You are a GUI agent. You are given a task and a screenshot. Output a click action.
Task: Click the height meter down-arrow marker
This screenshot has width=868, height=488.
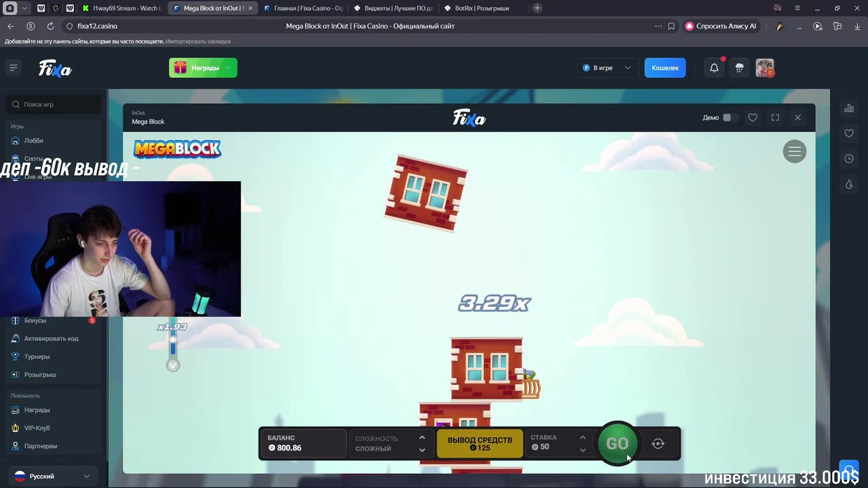pyautogui.click(x=173, y=365)
